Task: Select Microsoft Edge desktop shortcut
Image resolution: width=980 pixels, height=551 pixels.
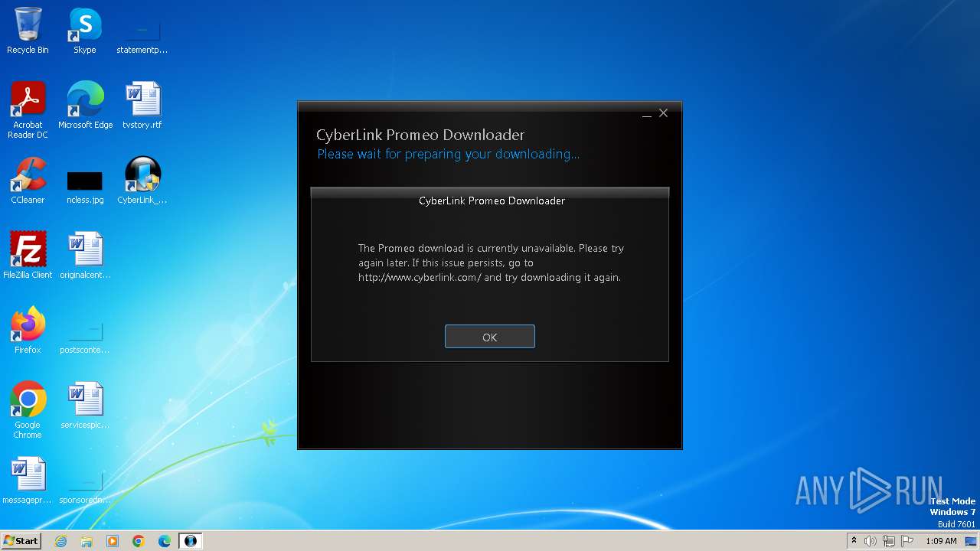Action: (85, 106)
